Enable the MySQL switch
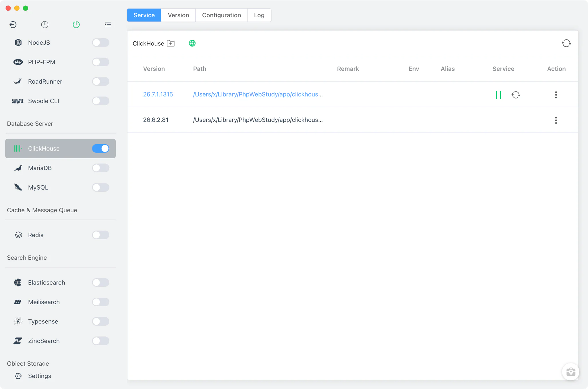Screen dimensions: 588x389 (x=100, y=188)
